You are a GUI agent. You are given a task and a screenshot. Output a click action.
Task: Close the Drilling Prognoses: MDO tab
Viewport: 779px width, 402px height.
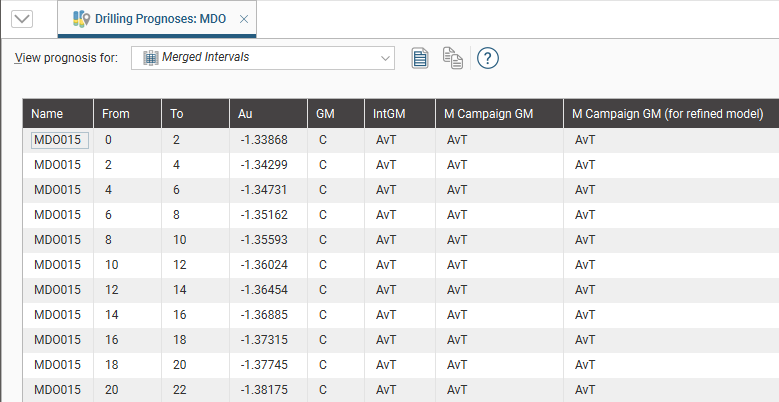click(x=244, y=19)
